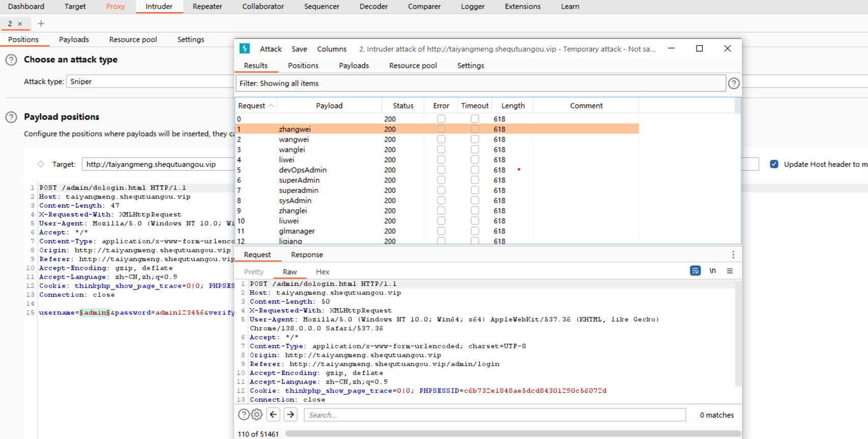
Task: Toggle Error checkbox for wangwei row
Action: click(441, 139)
